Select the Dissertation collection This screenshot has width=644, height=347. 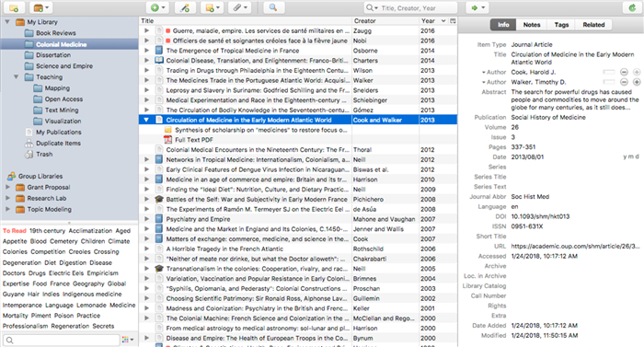tap(53, 55)
